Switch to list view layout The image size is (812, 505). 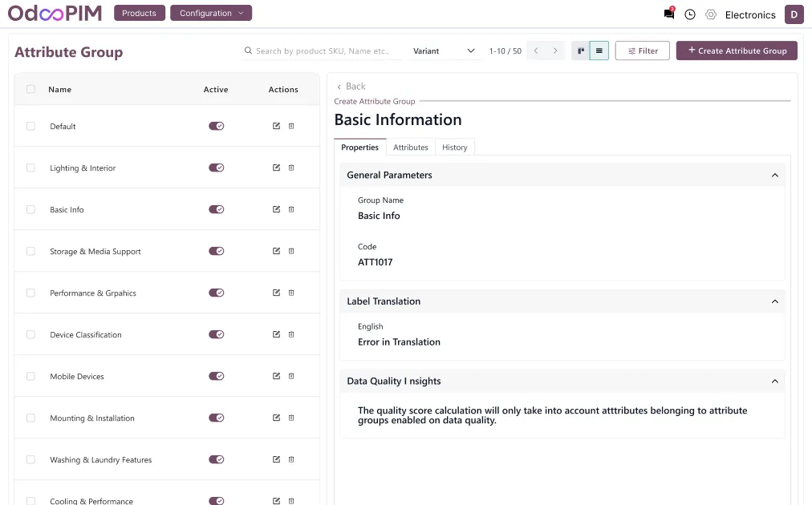pos(599,51)
